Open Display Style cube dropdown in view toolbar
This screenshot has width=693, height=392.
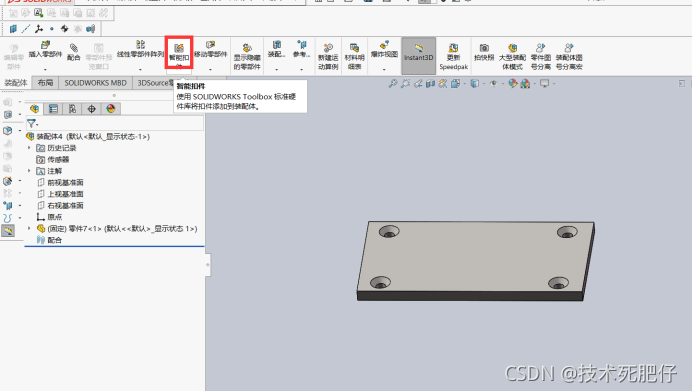point(475,83)
